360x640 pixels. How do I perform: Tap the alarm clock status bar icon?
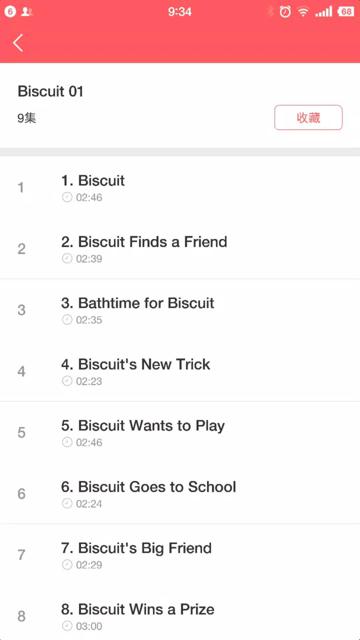click(285, 12)
